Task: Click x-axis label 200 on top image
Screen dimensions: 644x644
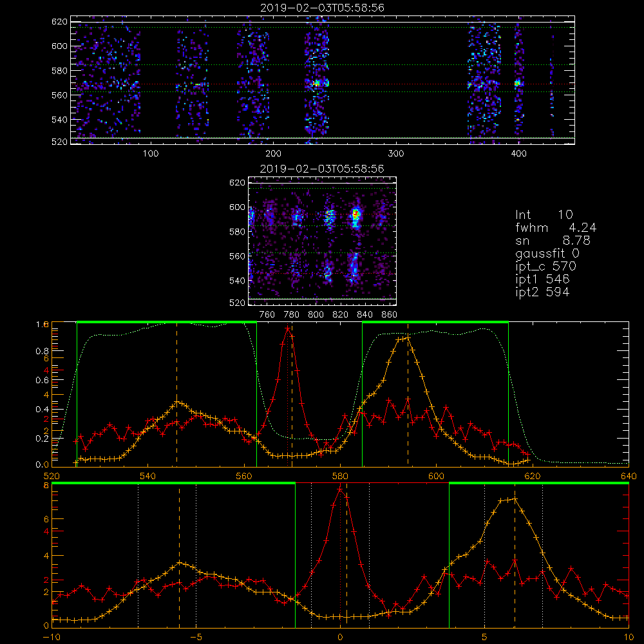Action: (273, 154)
